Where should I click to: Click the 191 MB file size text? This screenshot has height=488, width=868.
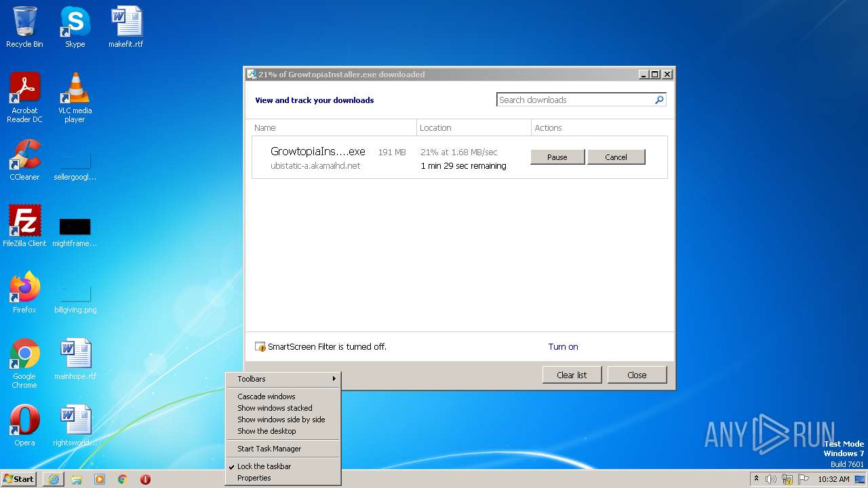pyautogui.click(x=392, y=152)
